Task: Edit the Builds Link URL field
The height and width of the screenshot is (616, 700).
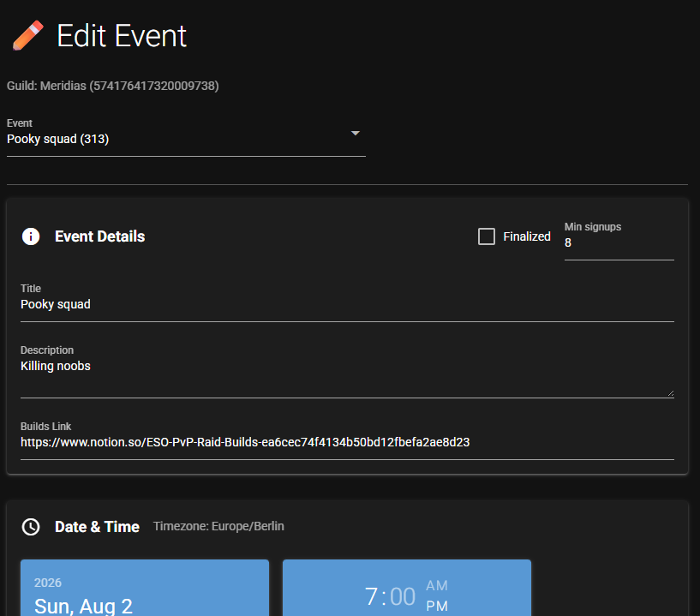Action: click(347, 442)
